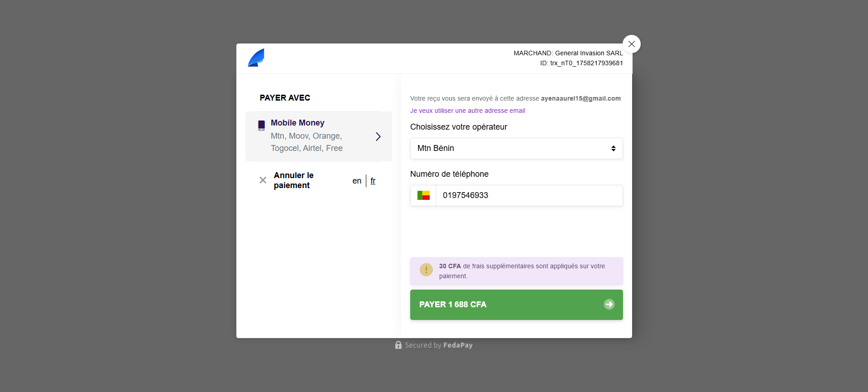
Task: Click the padlock icon near Secured by
Action: click(x=398, y=345)
